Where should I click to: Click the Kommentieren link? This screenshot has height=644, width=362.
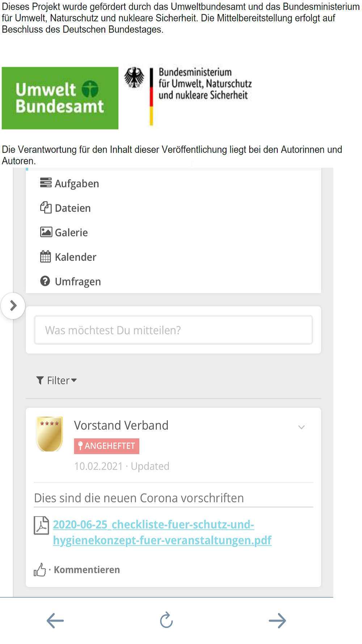87,570
